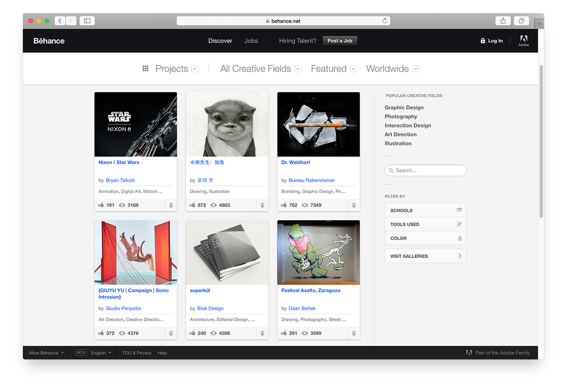The image size is (567, 392).
Task: Select Graphic Design creative field
Action: click(404, 108)
